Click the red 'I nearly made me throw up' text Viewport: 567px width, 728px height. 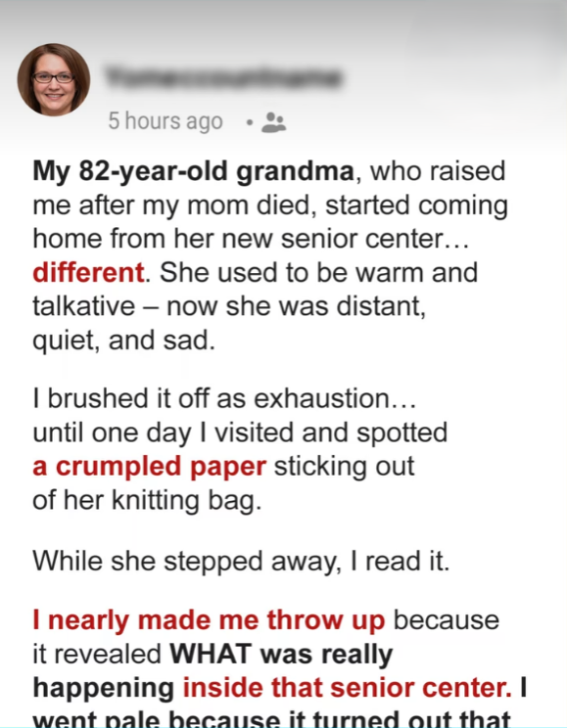click(x=209, y=619)
